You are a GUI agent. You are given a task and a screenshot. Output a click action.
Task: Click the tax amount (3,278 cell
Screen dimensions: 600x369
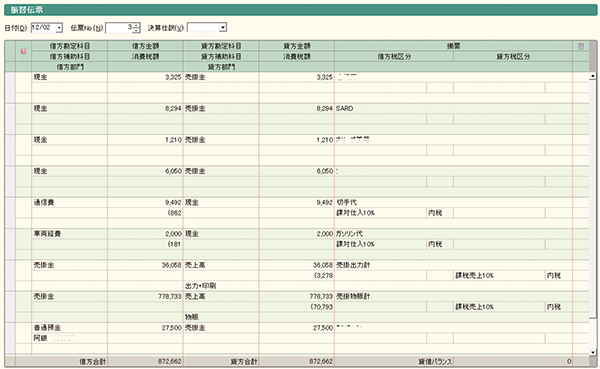pyautogui.click(x=297, y=276)
